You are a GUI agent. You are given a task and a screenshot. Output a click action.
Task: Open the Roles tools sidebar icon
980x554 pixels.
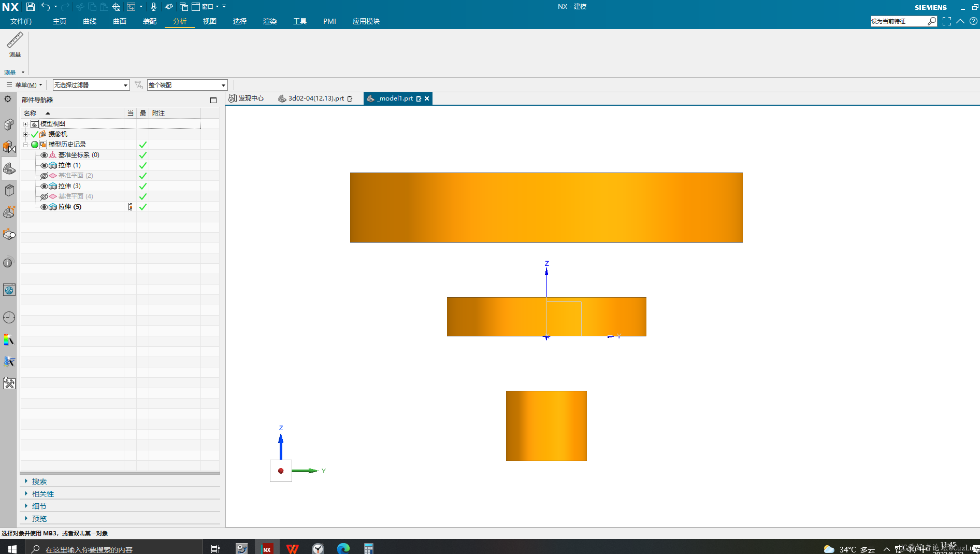point(9,383)
